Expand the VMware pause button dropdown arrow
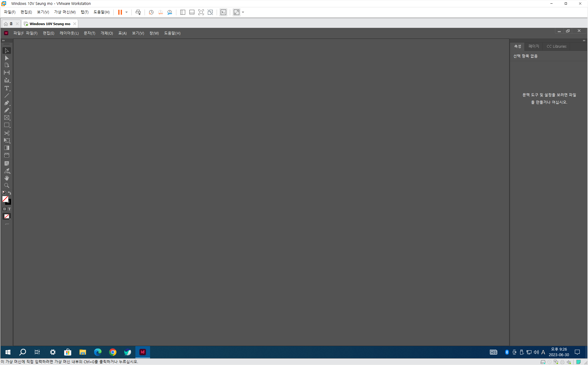This screenshot has width=588, height=365. (127, 12)
